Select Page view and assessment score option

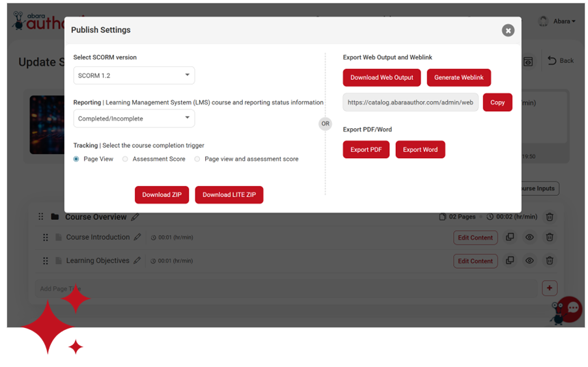pos(197,159)
